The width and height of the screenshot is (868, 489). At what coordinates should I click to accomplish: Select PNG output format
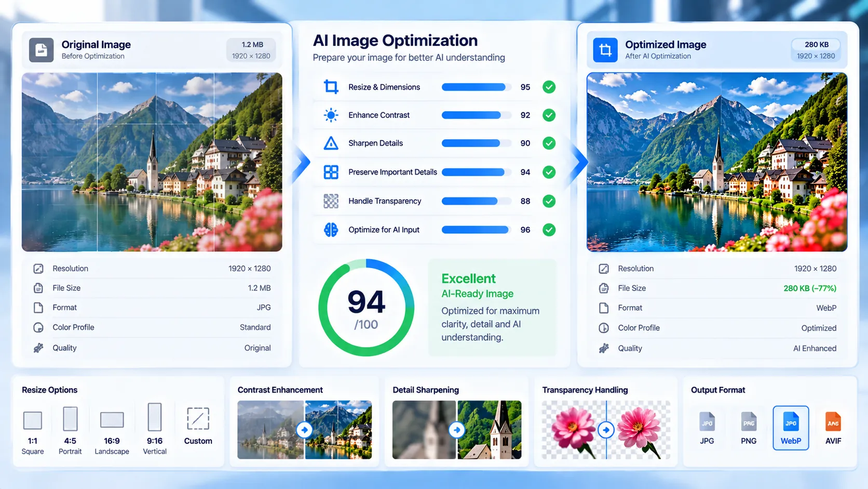pos(749,428)
